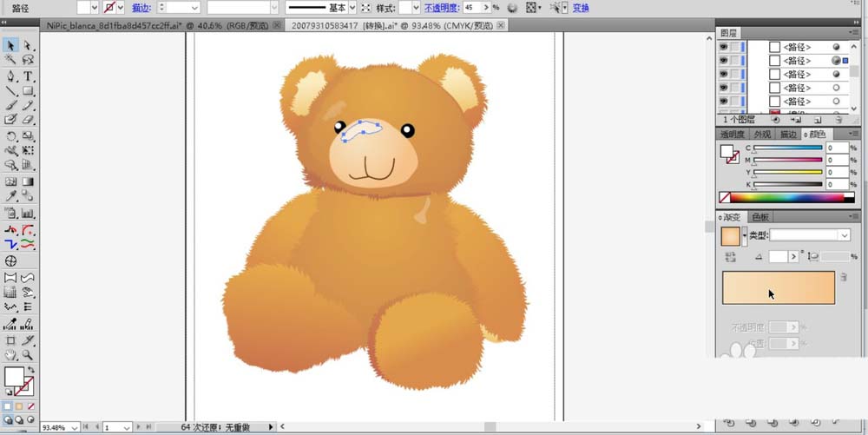Screen dimensions: 868x435
Task: Toggle lock box of first 路径 row
Action: [x=734, y=47]
